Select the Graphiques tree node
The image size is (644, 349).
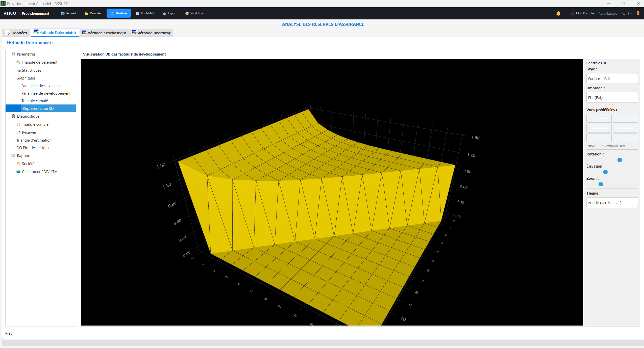[x=26, y=78]
